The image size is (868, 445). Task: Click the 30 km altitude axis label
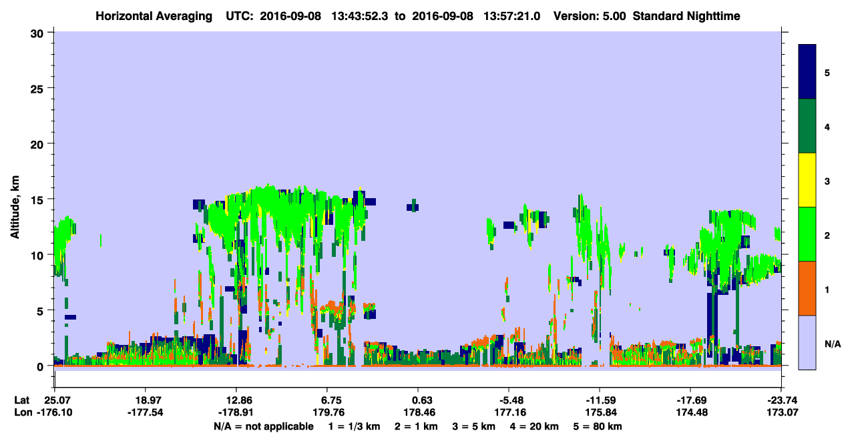pos(39,32)
